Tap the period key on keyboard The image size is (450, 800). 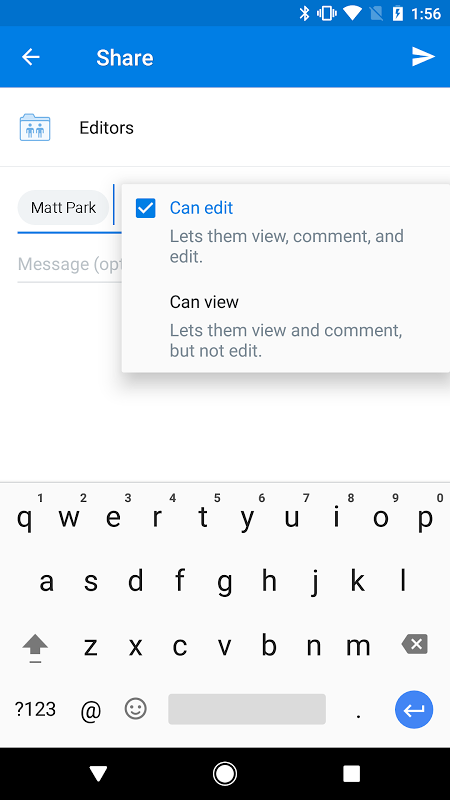[x=359, y=709]
